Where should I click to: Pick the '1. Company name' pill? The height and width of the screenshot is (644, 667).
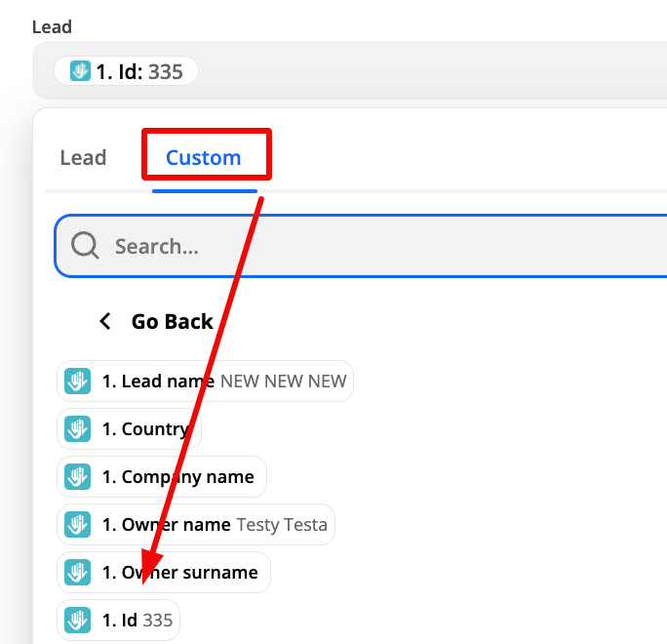tap(162, 477)
